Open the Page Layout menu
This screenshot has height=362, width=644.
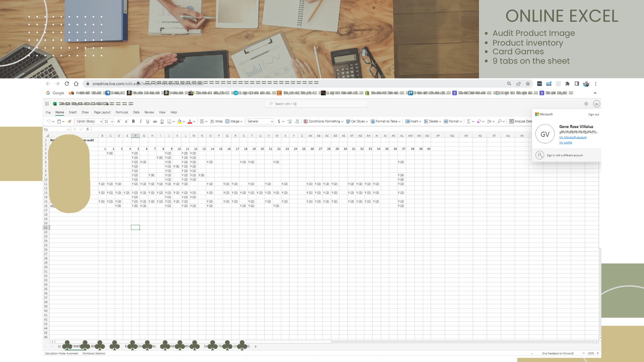tap(102, 112)
